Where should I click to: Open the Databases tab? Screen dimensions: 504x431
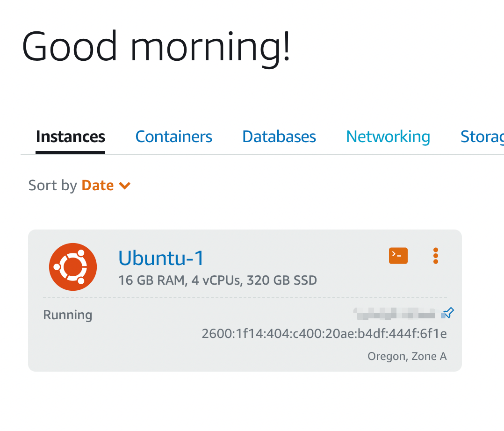click(279, 137)
